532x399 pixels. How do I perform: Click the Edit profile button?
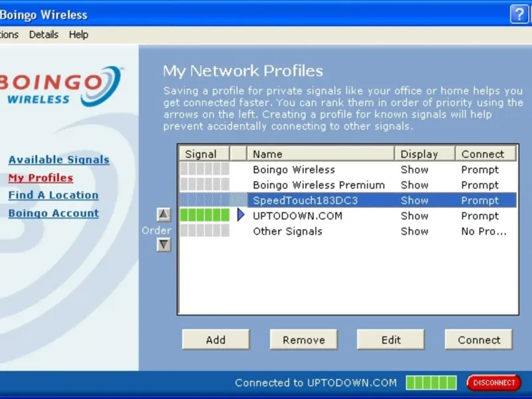point(391,339)
